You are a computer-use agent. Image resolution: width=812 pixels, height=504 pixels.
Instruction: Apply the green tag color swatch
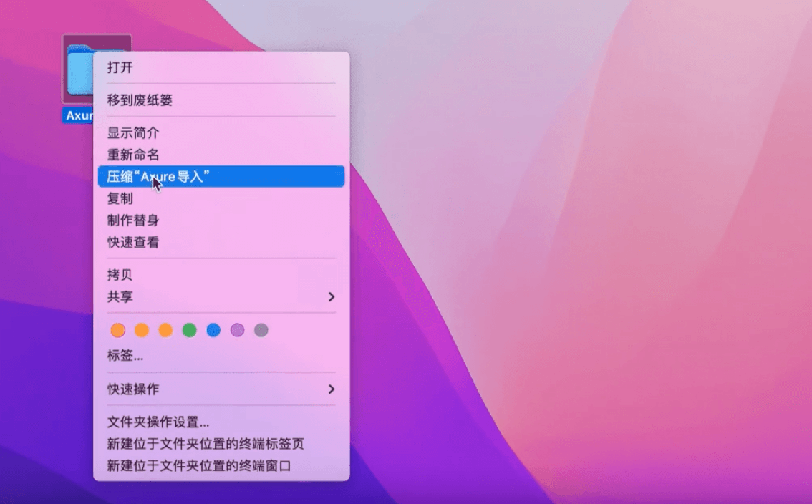pyautogui.click(x=189, y=330)
